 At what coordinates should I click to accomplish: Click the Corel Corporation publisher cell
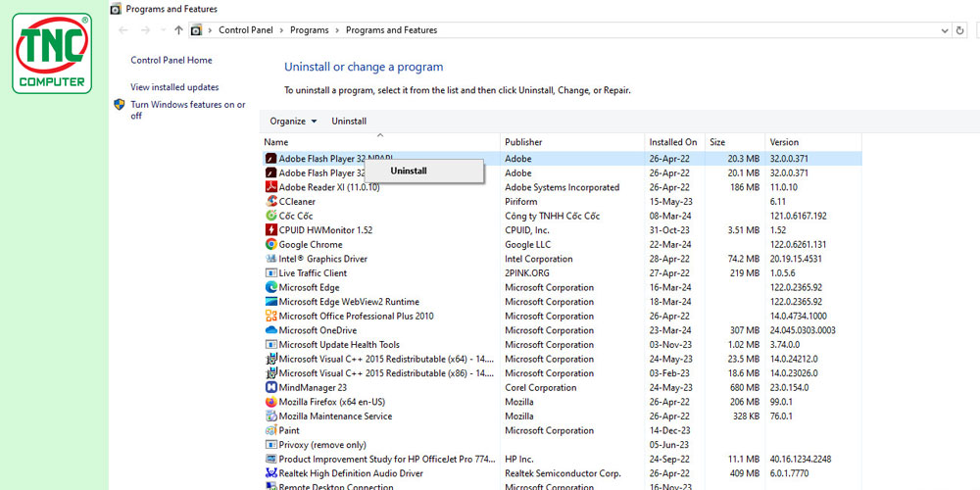click(x=541, y=387)
